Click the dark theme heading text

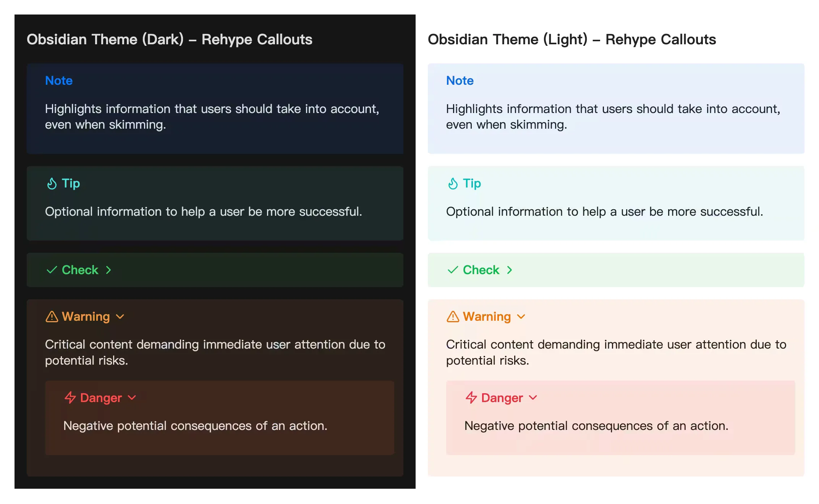(x=169, y=39)
